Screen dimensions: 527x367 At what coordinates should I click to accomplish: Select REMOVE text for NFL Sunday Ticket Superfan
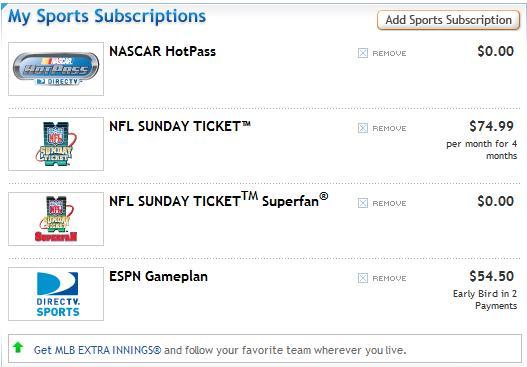pyautogui.click(x=389, y=203)
